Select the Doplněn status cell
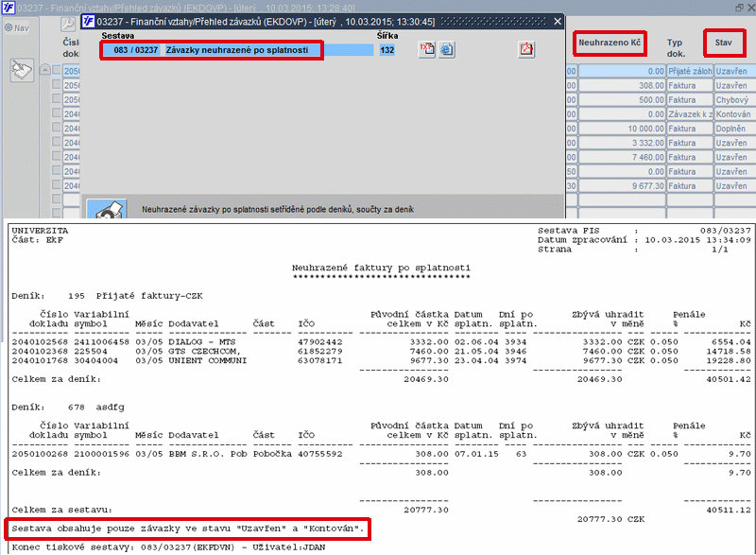This screenshot has width=756, height=555. pos(735,129)
